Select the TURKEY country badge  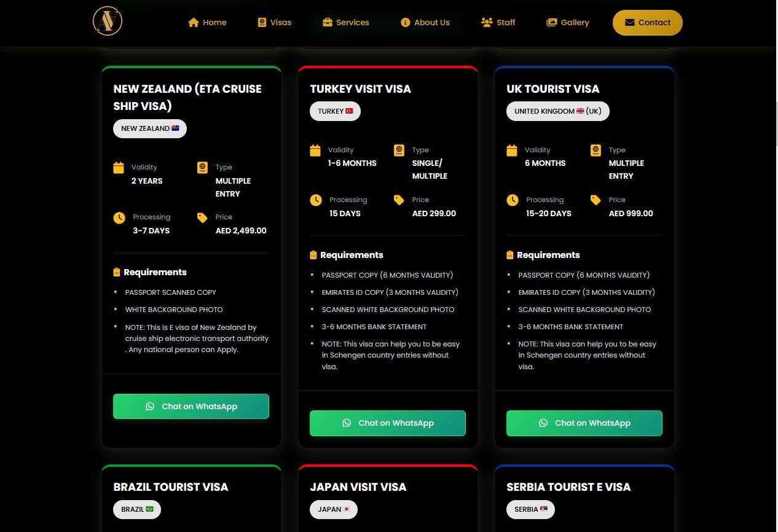coord(335,111)
